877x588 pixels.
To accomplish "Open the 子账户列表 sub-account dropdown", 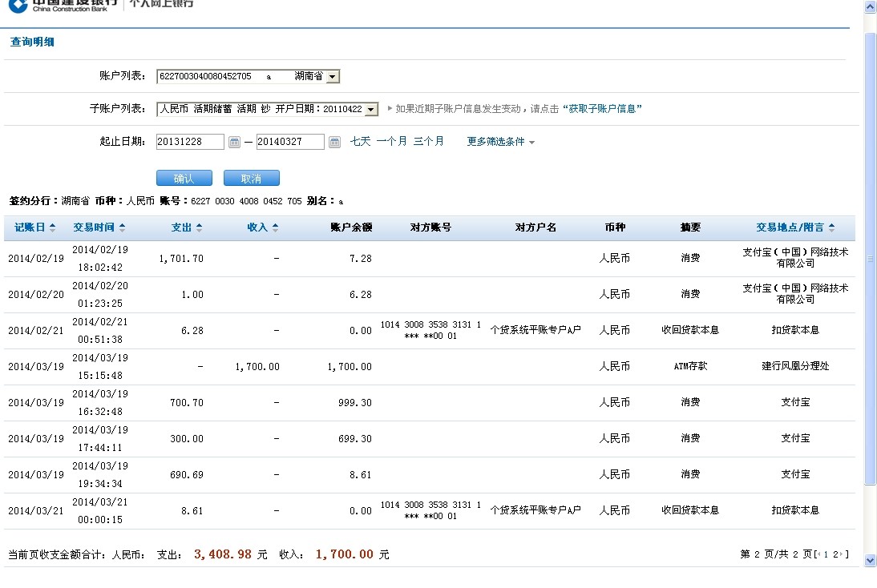I will pyautogui.click(x=371, y=109).
